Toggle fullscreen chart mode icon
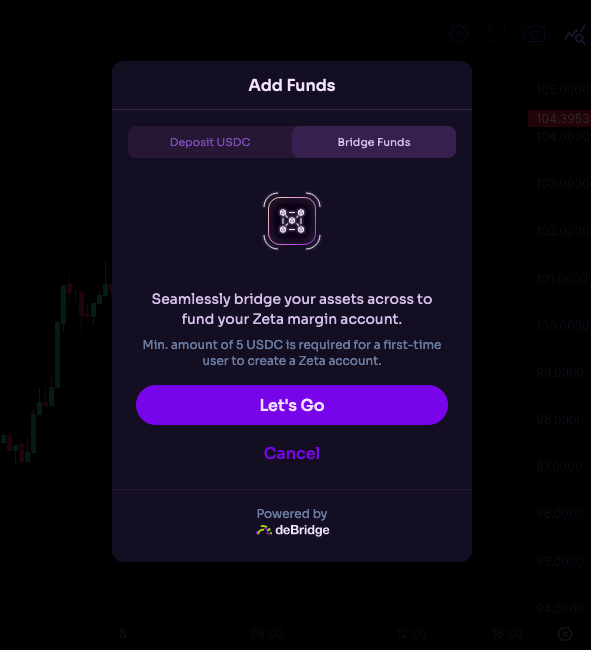Viewport: 591px width, 650px height. tap(497, 34)
